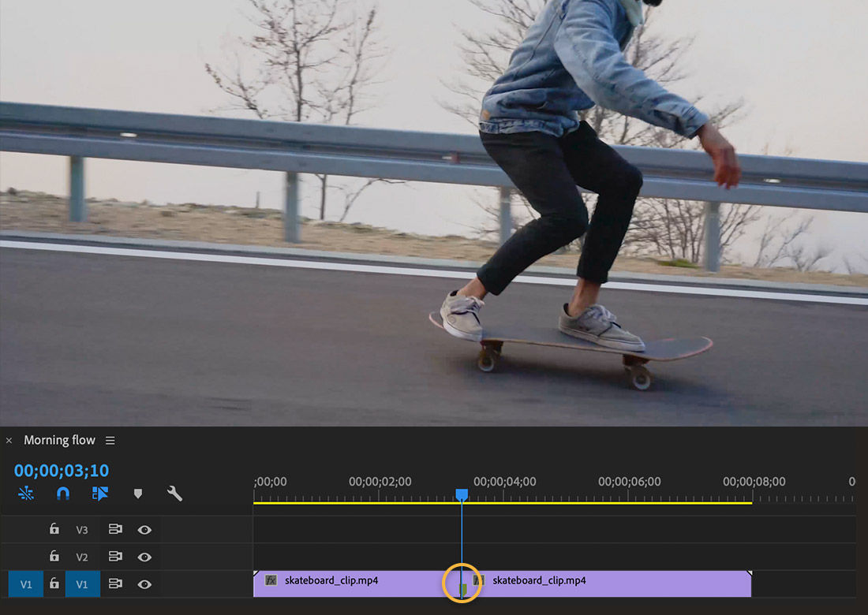This screenshot has height=615, width=868.
Task: Click the blue playhead on the time ruler
Action: (462, 493)
